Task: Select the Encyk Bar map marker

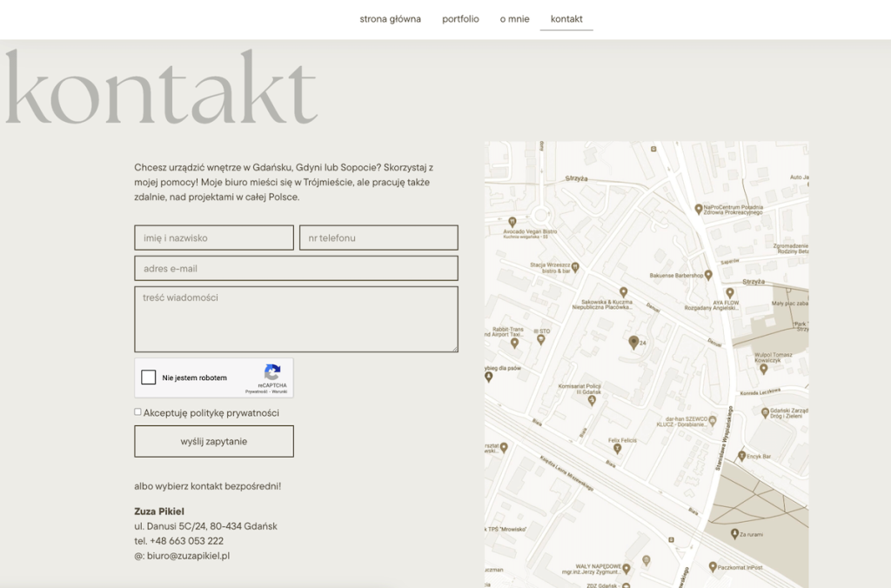Action: [741, 456]
